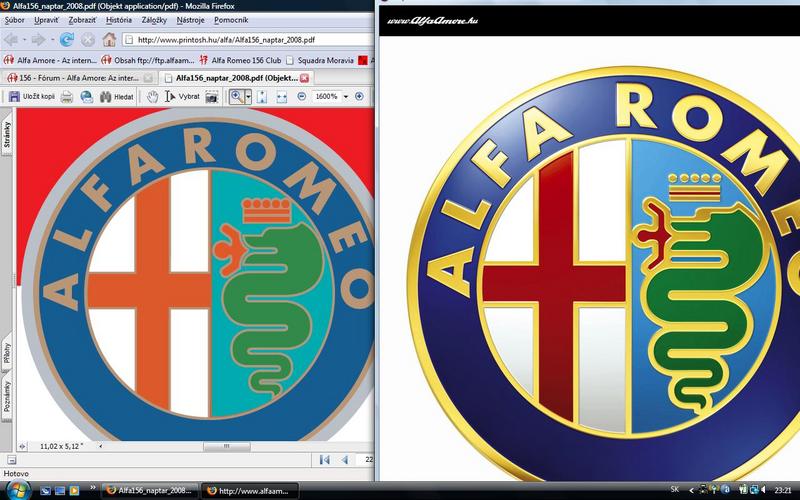Go to the Home page
This screenshot has height=500, width=800.
pos(109,39)
